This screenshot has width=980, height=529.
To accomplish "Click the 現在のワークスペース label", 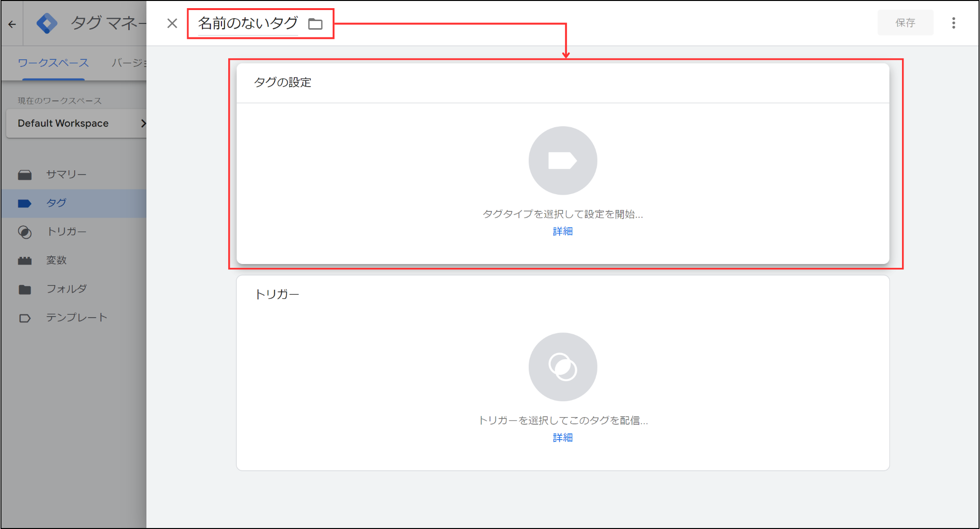I will [60, 100].
